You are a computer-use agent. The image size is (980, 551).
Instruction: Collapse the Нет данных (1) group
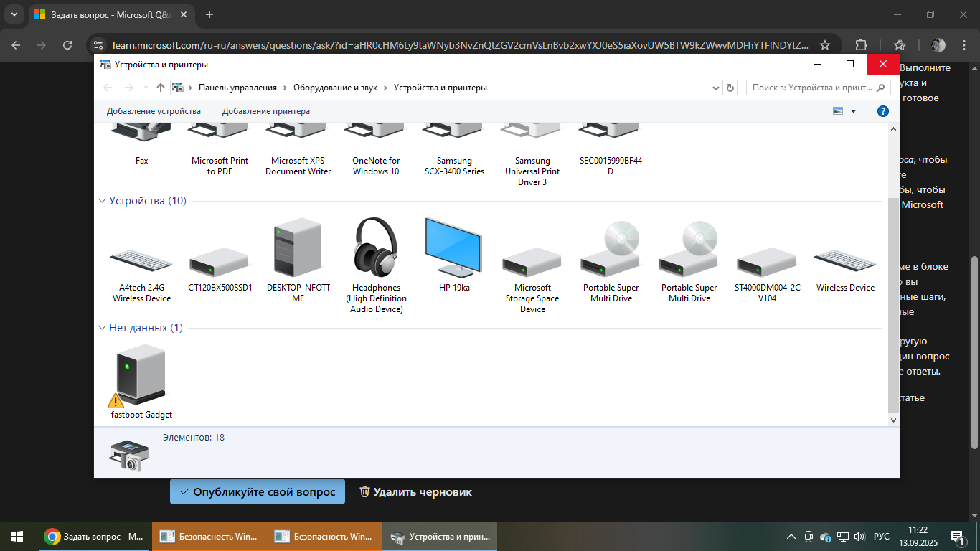[x=101, y=328]
